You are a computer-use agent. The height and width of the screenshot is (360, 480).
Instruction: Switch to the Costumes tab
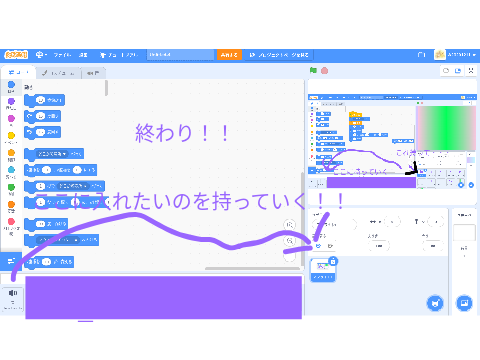point(59,73)
